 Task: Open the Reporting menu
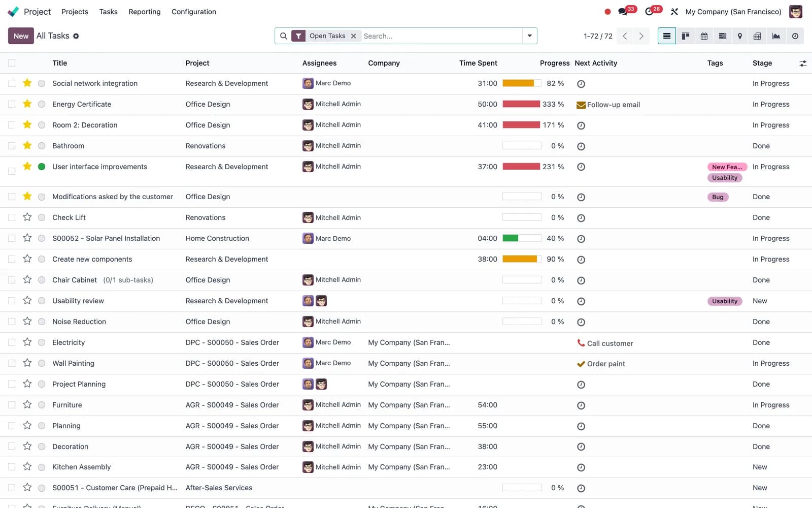coord(144,12)
